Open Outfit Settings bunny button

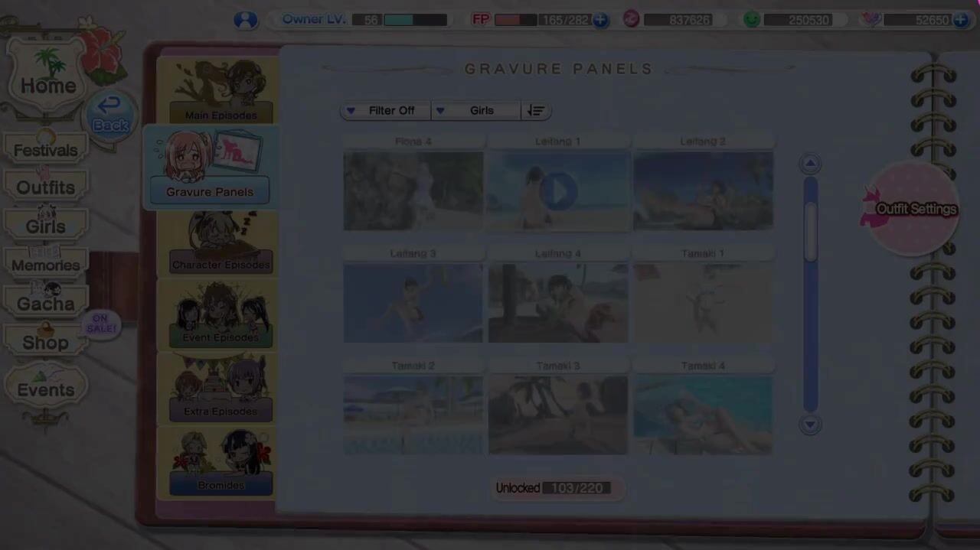(911, 209)
